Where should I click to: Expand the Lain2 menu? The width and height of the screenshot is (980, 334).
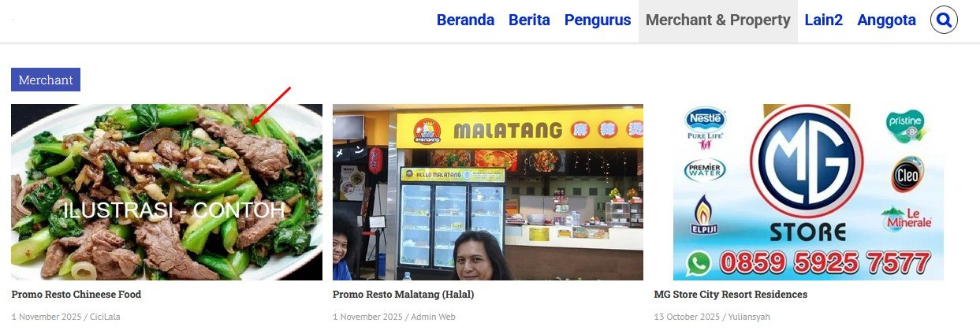pos(824,20)
